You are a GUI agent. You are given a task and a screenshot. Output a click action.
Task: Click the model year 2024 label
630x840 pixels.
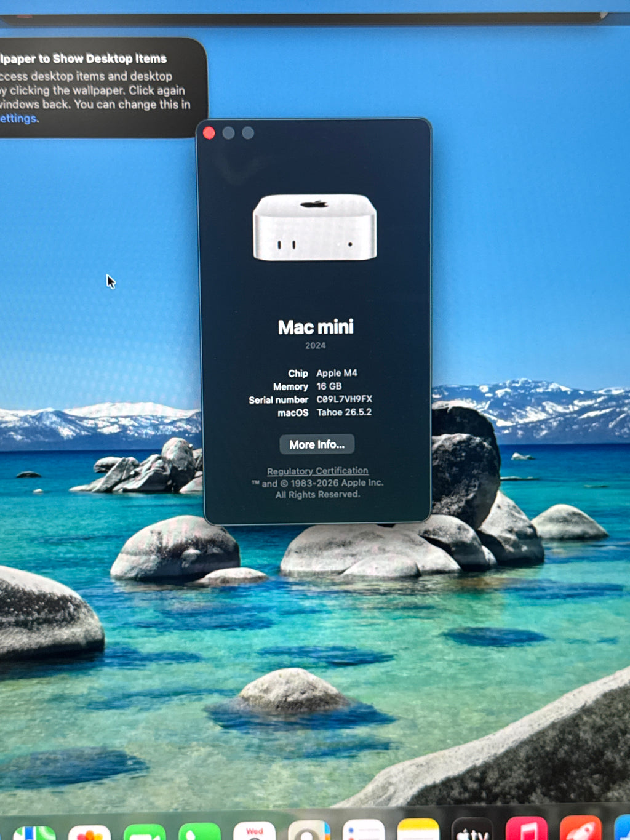click(x=316, y=345)
